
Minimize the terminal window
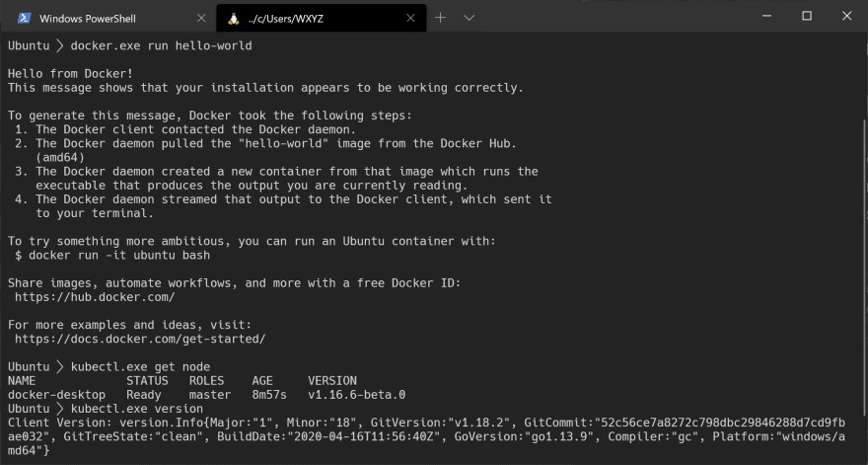766,16
